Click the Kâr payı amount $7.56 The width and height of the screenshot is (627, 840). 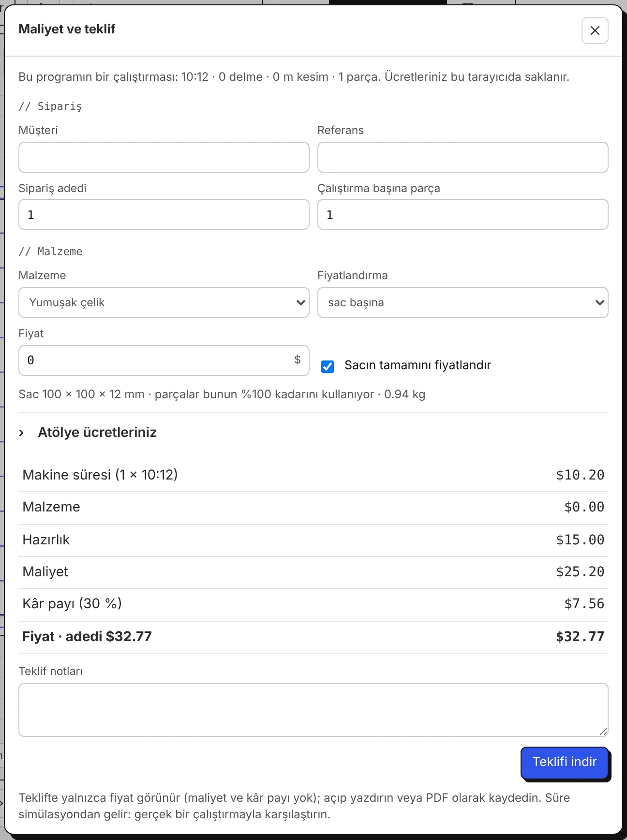click(584, 604)
